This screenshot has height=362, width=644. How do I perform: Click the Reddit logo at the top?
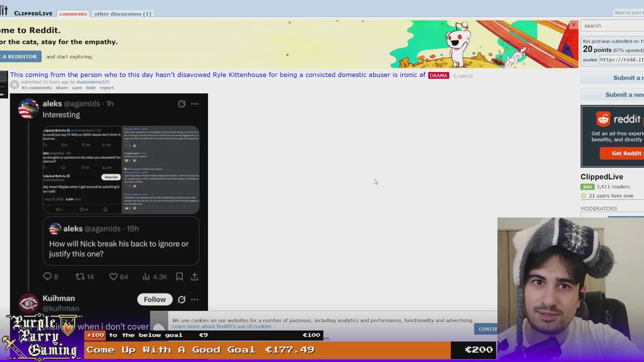point(4,10)
